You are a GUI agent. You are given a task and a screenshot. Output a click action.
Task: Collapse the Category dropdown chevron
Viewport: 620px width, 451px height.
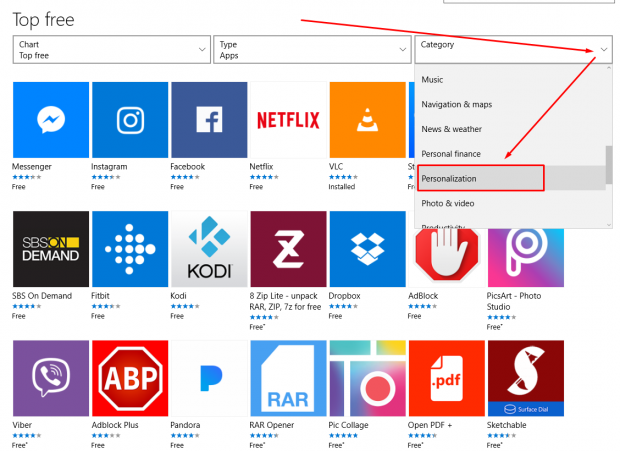(604, 50)
